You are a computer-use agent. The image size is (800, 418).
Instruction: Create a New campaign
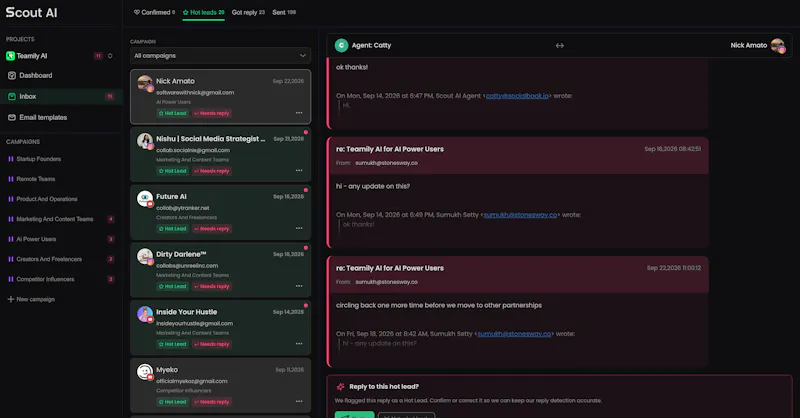[31, 300]
